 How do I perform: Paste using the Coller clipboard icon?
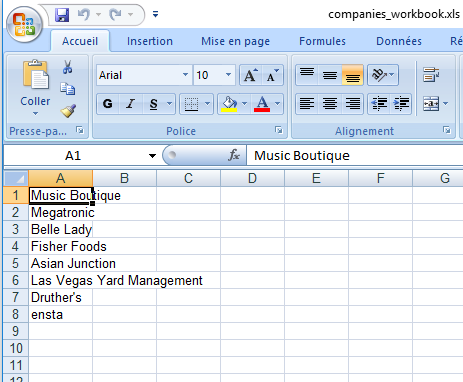(x=35, y=75)
